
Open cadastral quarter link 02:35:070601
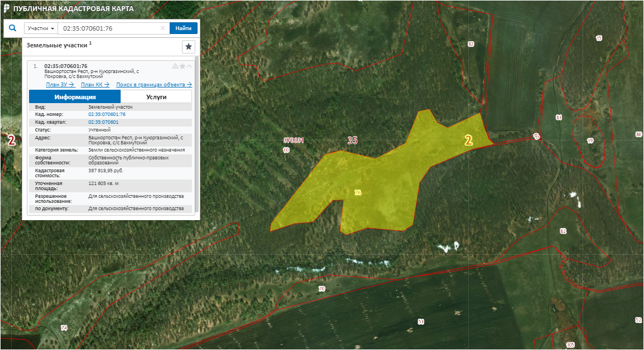click(103, 121)
